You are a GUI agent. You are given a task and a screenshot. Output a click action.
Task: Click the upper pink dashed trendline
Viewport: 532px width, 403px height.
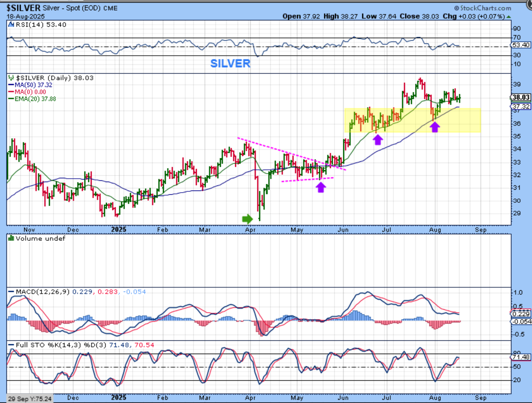click(291, 154)
